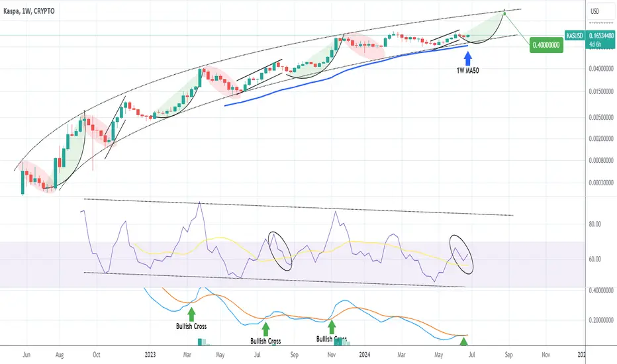Viewport: 617px width, 364px height.
Task: Click the KASUSD symbol tag
Action: 575,36
